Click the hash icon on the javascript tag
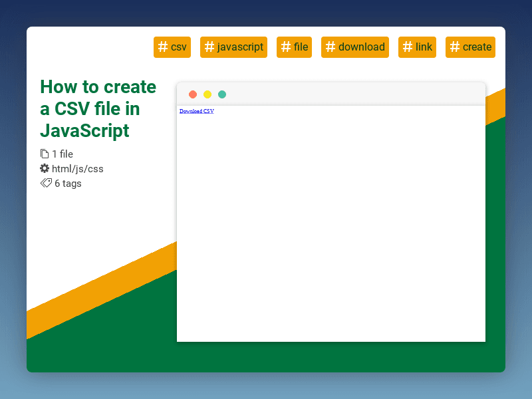The width and height of the screenshot is (532, 399). point(208,47)
